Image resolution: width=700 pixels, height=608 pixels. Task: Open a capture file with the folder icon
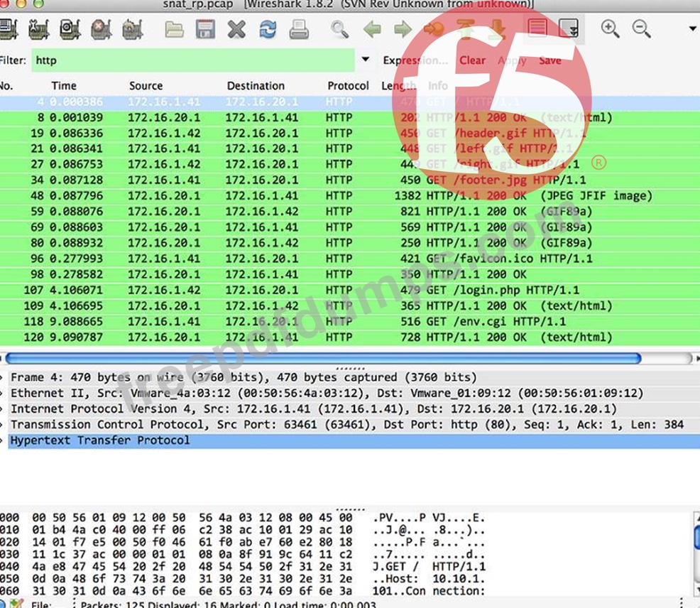174,29
